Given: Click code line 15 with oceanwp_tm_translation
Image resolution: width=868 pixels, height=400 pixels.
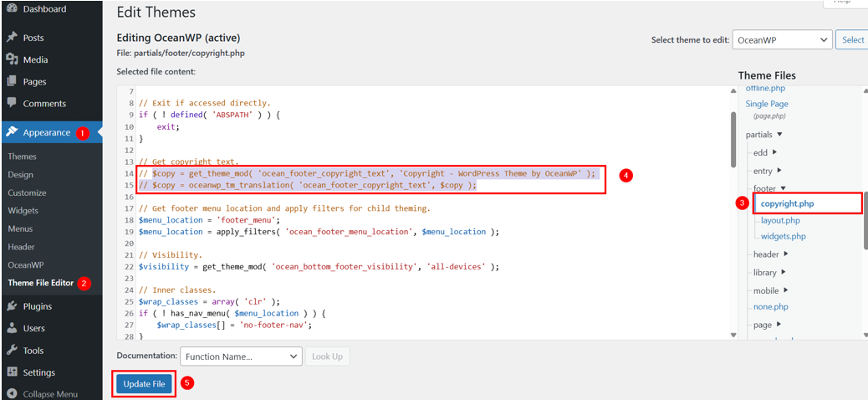Looking at the screenshot, I should click(308, 185).
